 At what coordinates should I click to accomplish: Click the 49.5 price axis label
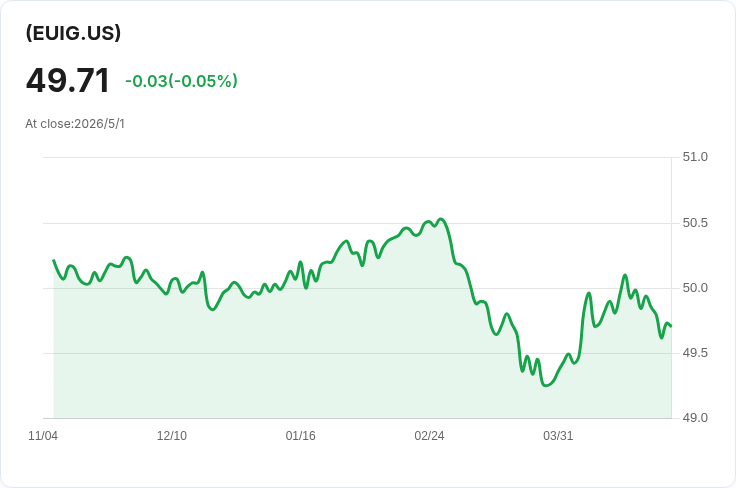pyautogui.click(x=695, y=353)
